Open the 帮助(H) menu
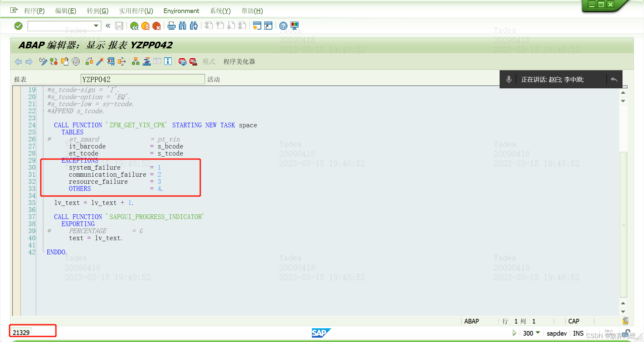Image resolution: width=644 pixels, height=342 pixels. tap(252, 11)
